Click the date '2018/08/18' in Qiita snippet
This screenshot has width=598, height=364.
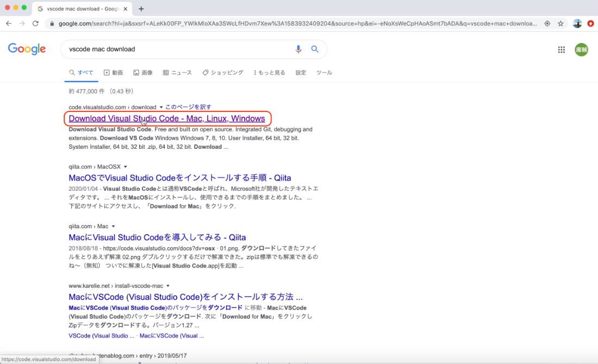[83, 248]
